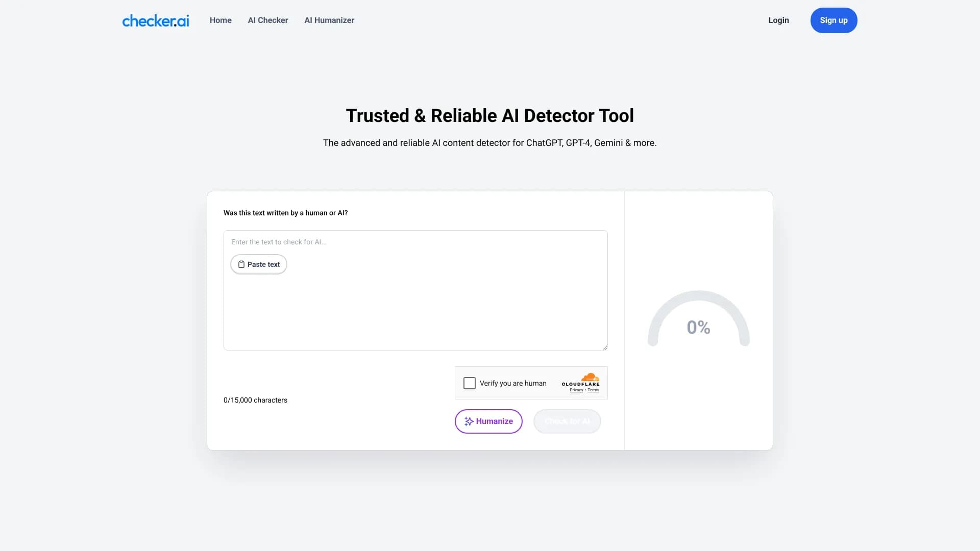This screenshot has width=980, height=551.
Task: Open the AI Checker page
Action: tap(267, 20)
